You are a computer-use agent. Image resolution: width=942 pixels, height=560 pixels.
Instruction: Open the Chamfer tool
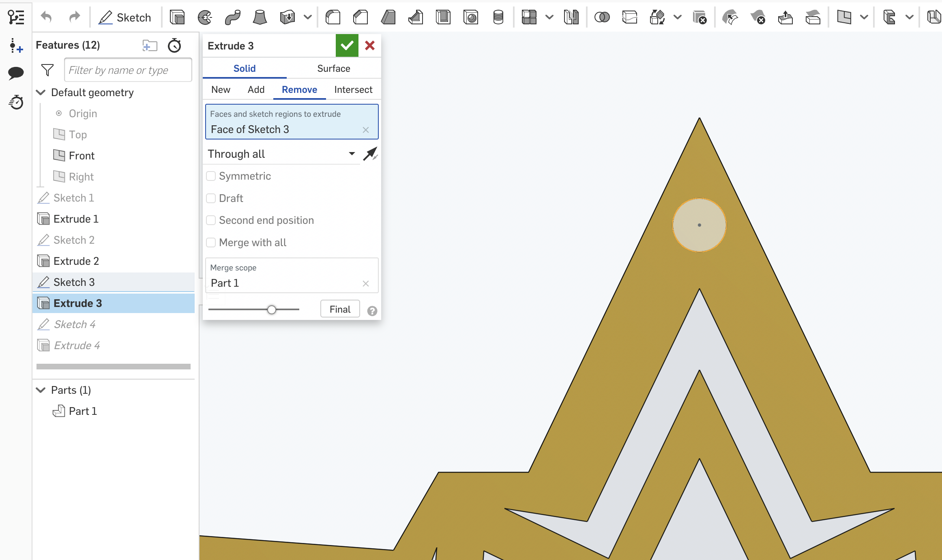pos(360,17)
